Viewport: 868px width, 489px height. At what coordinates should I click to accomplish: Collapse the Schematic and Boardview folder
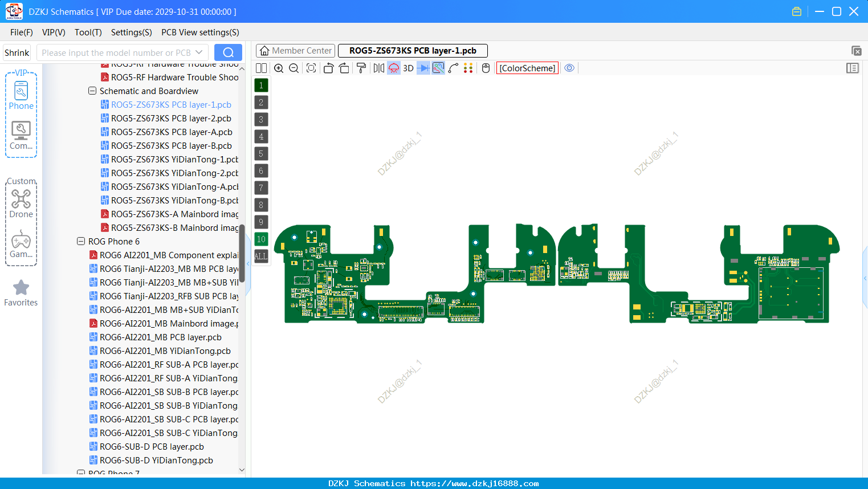pos(92,91)
